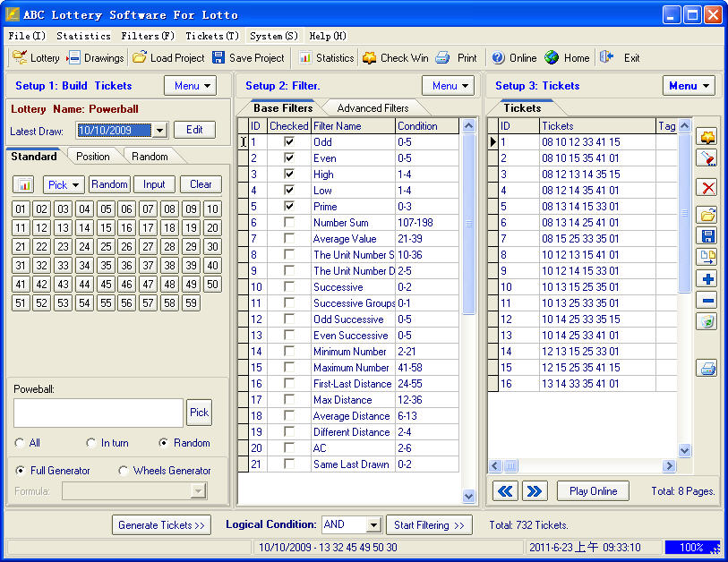Click the recycle bin icon in tickets sidebar

[x=707, y=321]
